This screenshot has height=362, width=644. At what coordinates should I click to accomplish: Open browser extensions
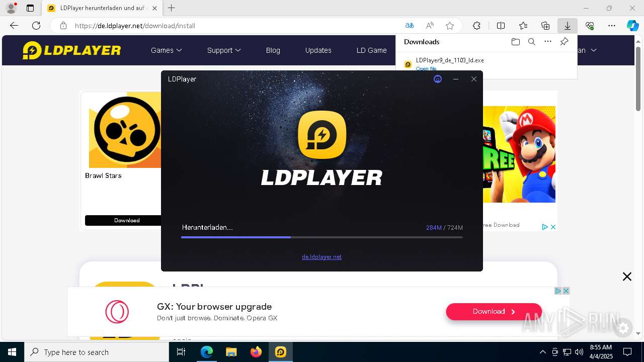pos(476,26)
